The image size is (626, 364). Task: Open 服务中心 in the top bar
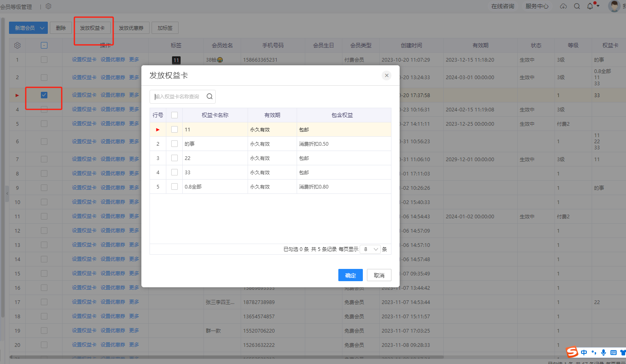[x=537, y=6]
